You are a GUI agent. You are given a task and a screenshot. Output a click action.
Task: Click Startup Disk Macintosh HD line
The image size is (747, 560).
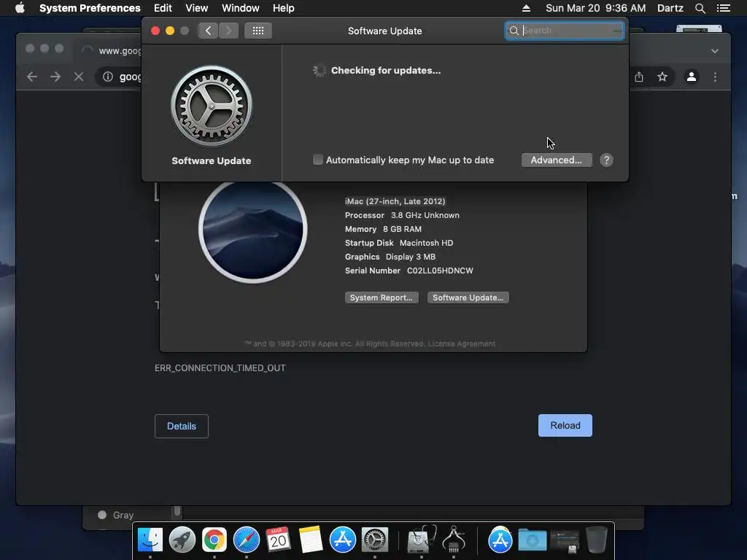coord(399,243)
